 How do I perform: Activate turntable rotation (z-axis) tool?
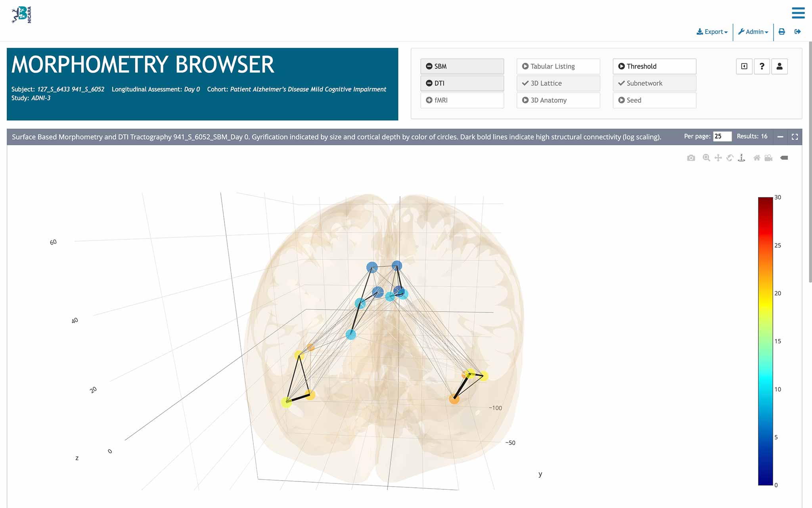coord(741,158)
